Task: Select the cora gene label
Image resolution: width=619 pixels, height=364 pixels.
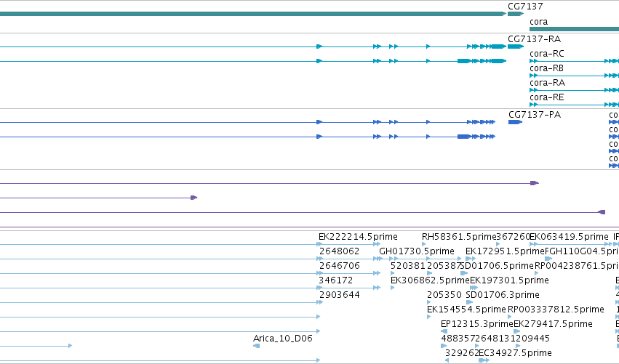Action: pos(538,22)
